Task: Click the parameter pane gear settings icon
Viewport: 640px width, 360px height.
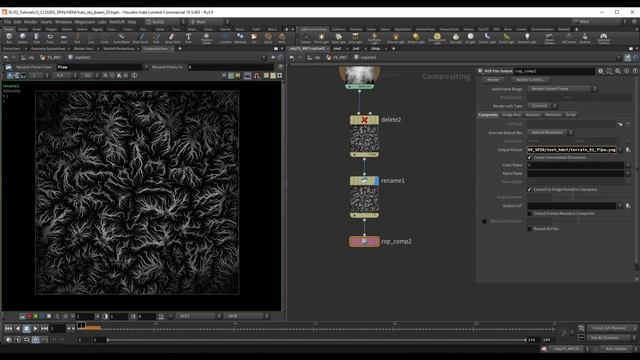Action: click(600, 71)
